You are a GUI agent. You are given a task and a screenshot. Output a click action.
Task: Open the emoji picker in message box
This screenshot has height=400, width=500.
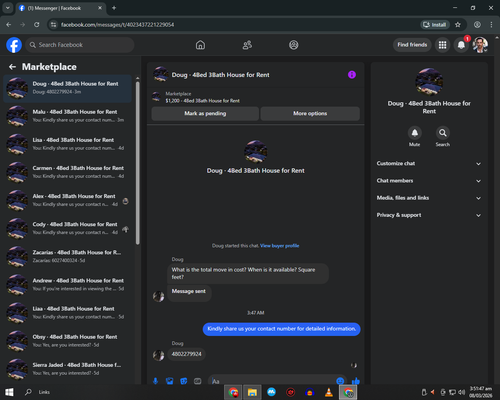[340, 381]
